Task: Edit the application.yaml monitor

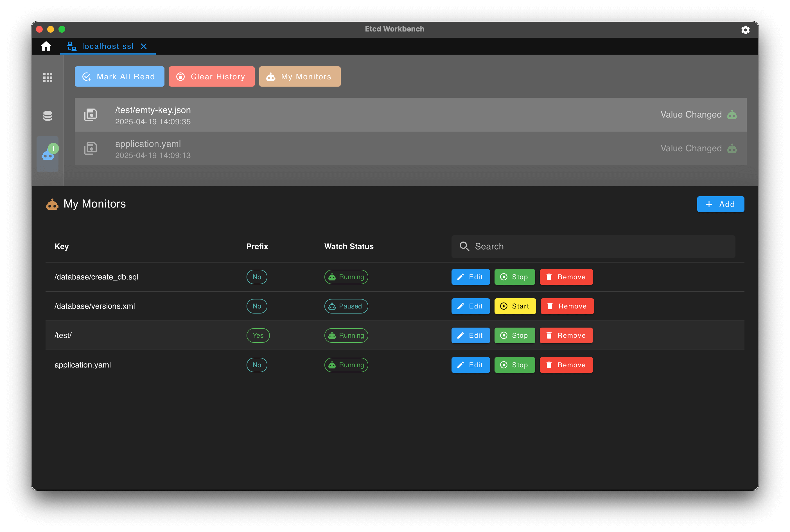Action: tap(470, 365)
